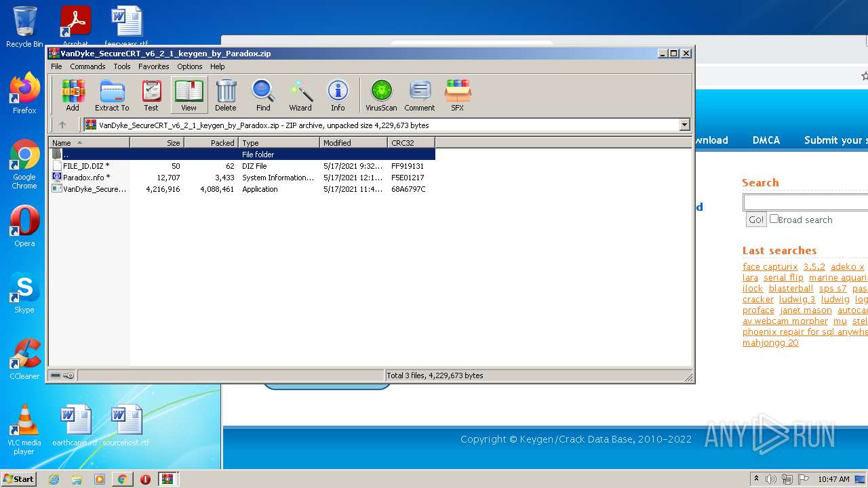The height and width of the screenshot is (488, 868).
Task: Click the Opera taskbar icon
Action: coord(145,479)
